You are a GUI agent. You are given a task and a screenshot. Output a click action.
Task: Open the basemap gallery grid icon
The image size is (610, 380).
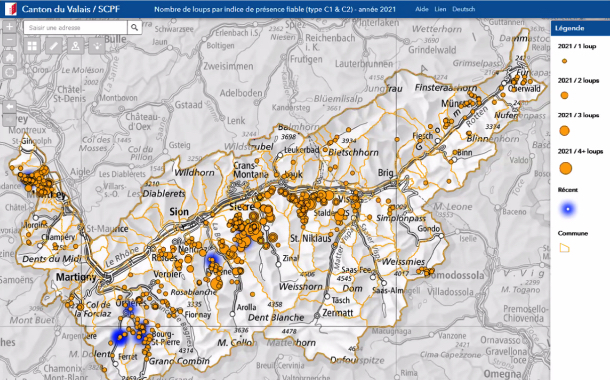click(x=32, y=46)
